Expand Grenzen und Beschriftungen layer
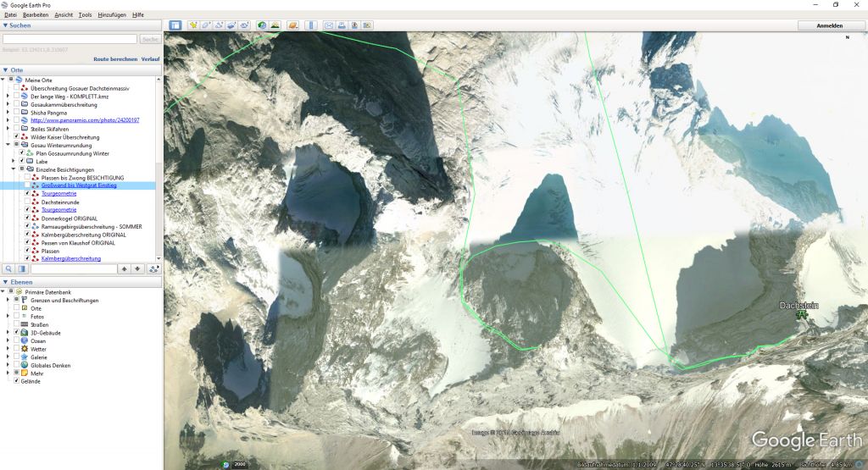Screen dimensions: 868x470 (x=8, y=301)
